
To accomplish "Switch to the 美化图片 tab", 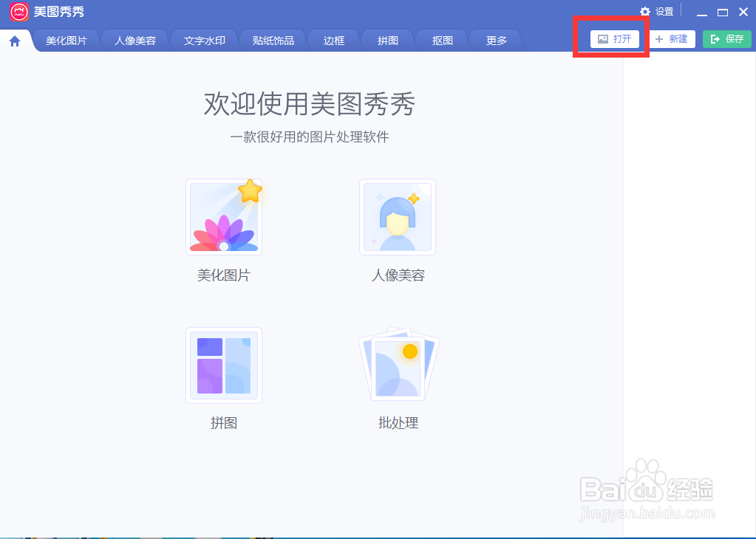I will point(66,41).
